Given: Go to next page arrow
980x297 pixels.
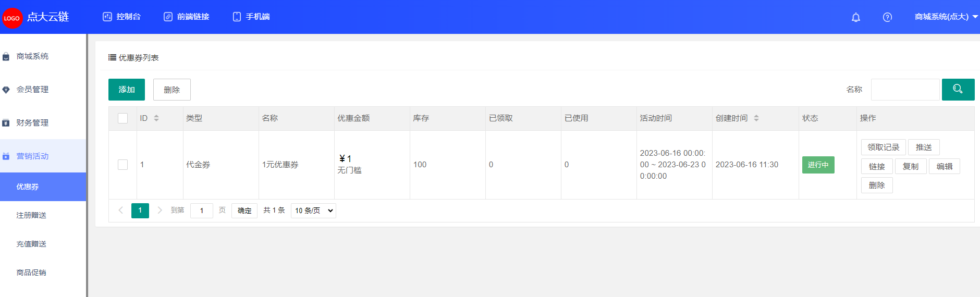Looking at the screenshot, I should [x=160, y=211].
